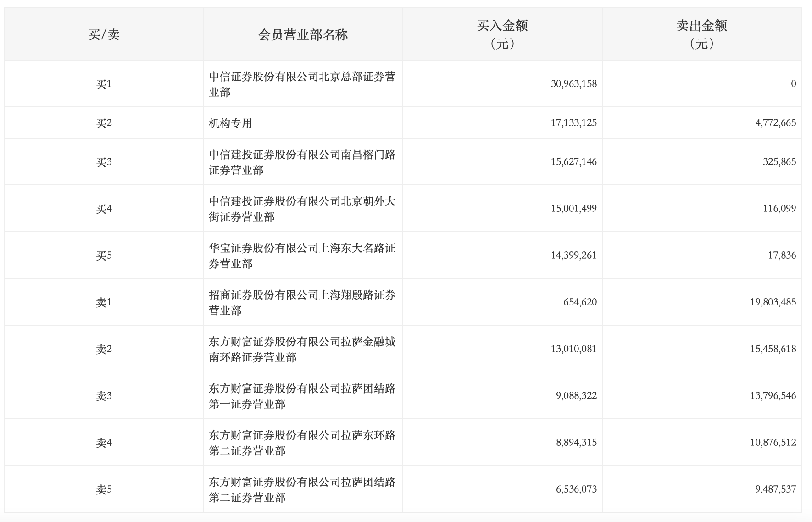This screenshot has width=812, height=522.
Task: Click sell amount 116,099
Action: coord(779,208)
